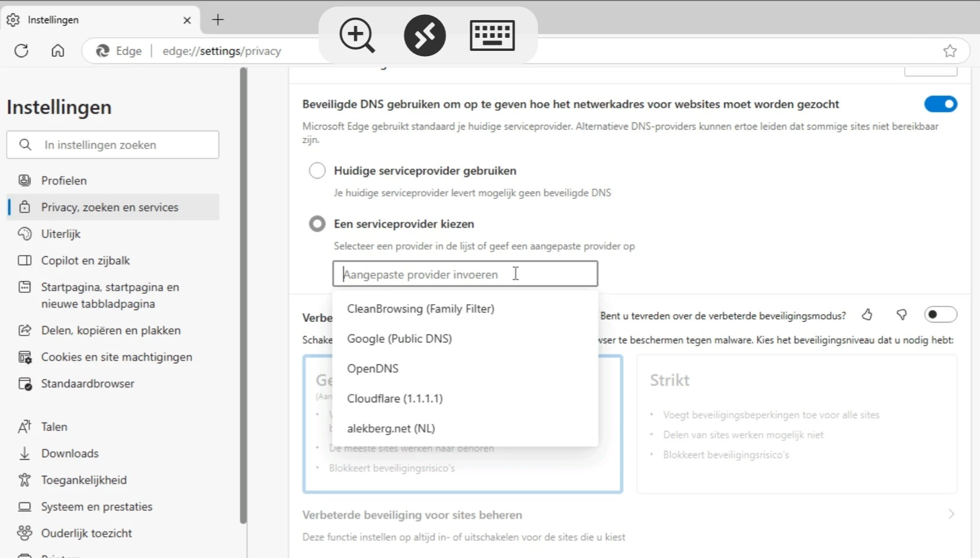Open Profielen settings section
980x558 pixels.
click(x=113, y=180)
